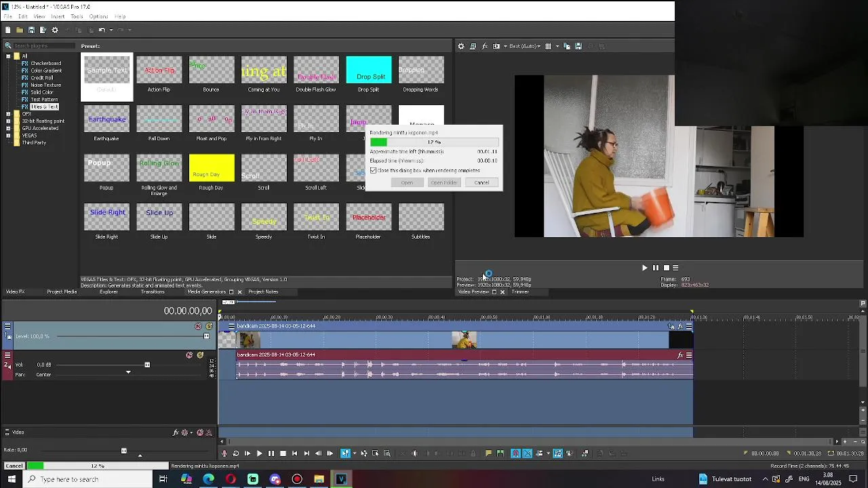Collapse the All folder in plug-in tree
868x488 pixels.
8,56
